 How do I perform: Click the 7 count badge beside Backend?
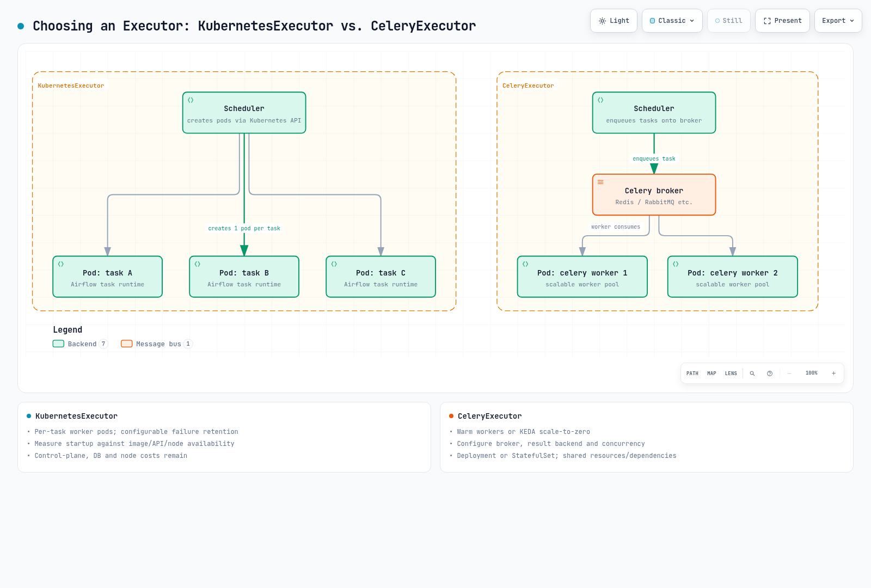click(x=103, y=344)
